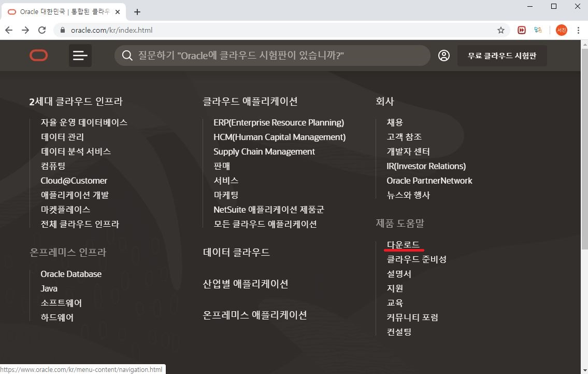Open 커뮤니티 포럼 link
The width and height of the screenshot is (588, 374).
tap(412, 317)
